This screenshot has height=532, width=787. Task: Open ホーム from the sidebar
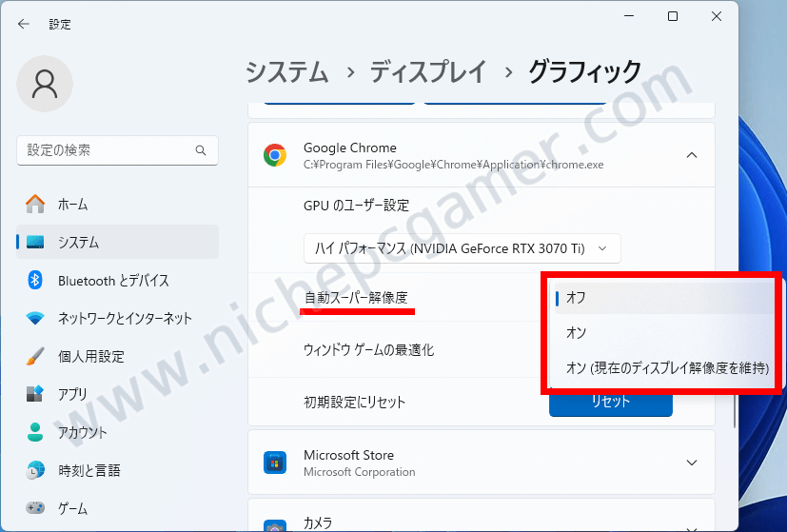(117, 205)
